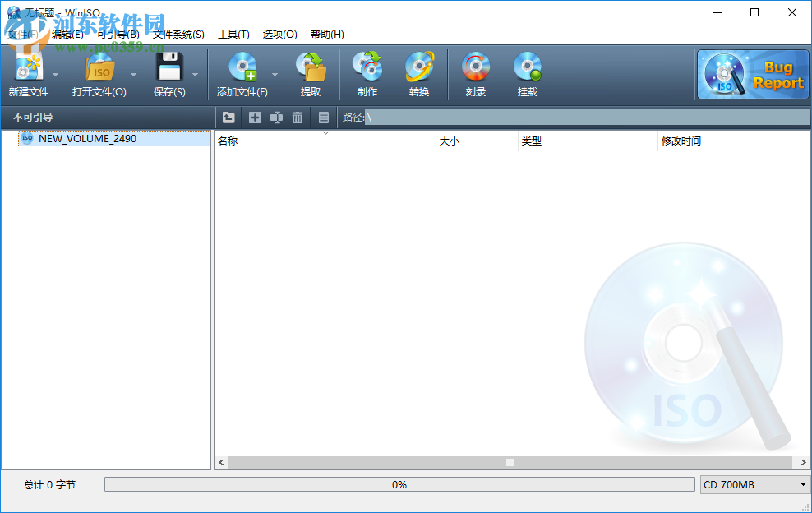Click the 0% progress bar at bottom
The height and width of the screenshot is (513, 812).
[x=399, y=484]
